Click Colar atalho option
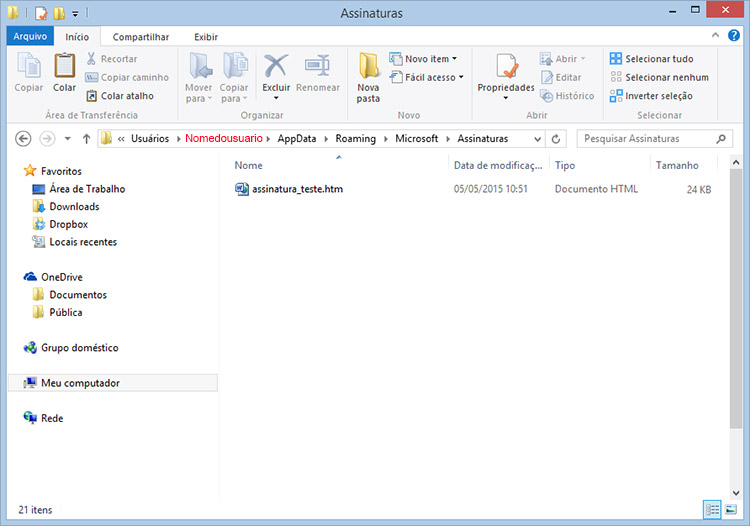Image resolution: width=750 pixels, height=526 pixels. [120, 96]
